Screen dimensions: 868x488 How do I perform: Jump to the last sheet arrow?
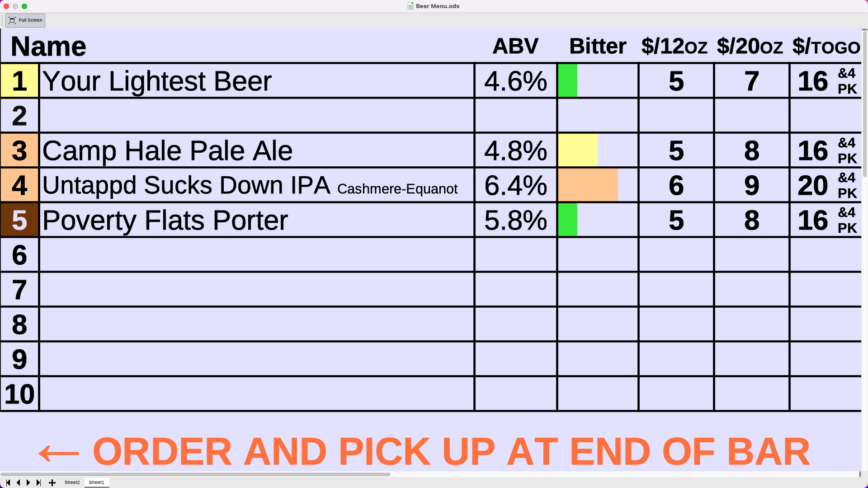pos(38,483)
